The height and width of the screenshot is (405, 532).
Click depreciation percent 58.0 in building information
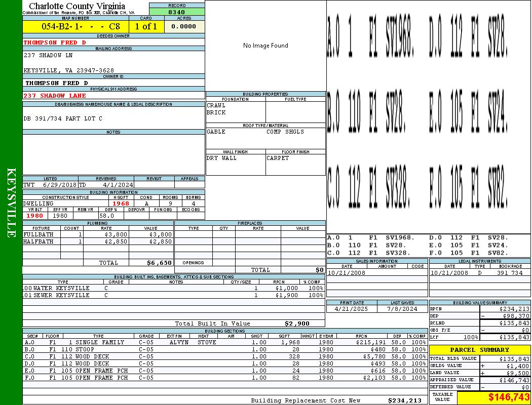coord(107,216)
